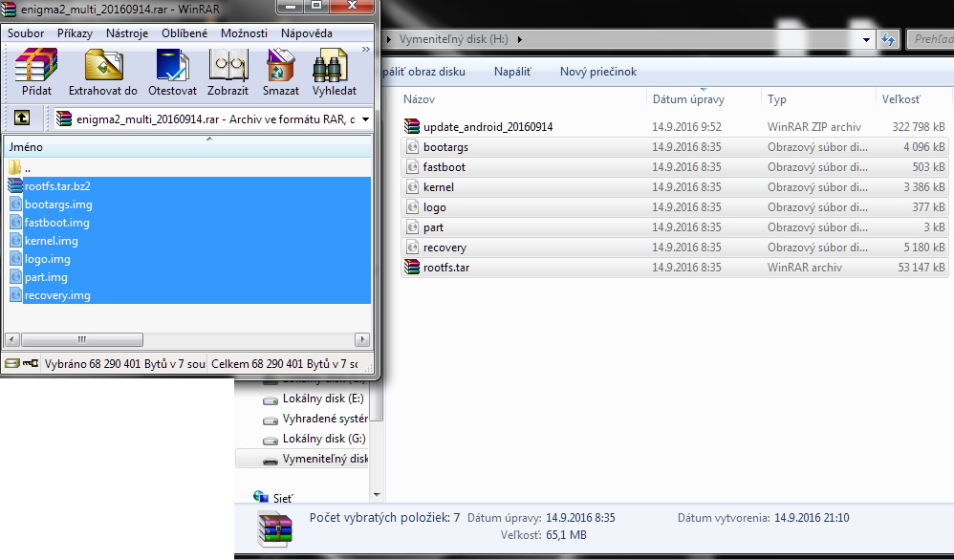Click the Smazat delete icon
954x560 pixels.
tap(280, 72)
